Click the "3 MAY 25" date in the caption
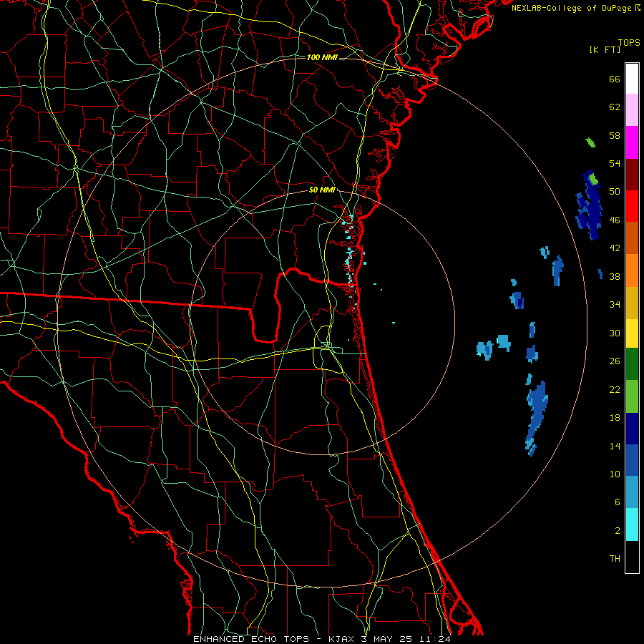644x644 pixels. tap(388, 639)
